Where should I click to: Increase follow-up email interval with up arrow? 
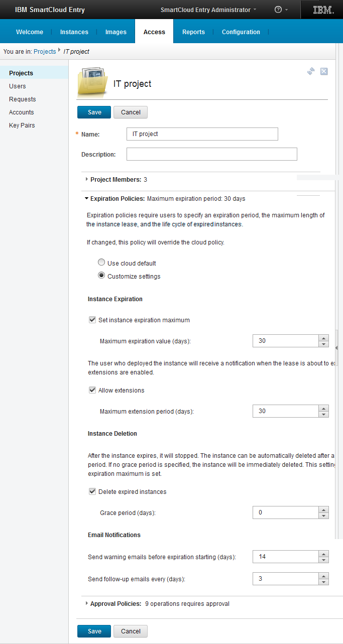324,576
